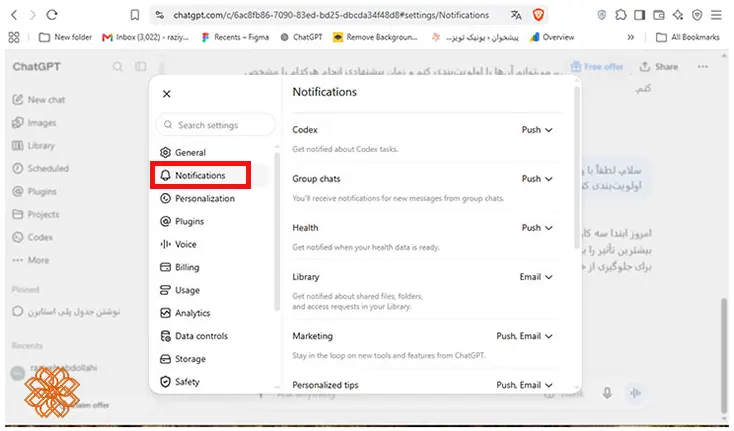Go back in the browser
Image resolution: width=734 pixels, height=431 pixels.
[x=15, y=15]
